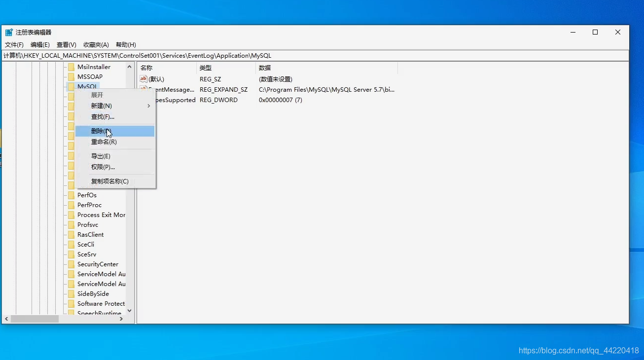Image resolution: width=644 pixels, height=360 pixels.
Task: Click the 类型 column header
Action: (226, 68)
